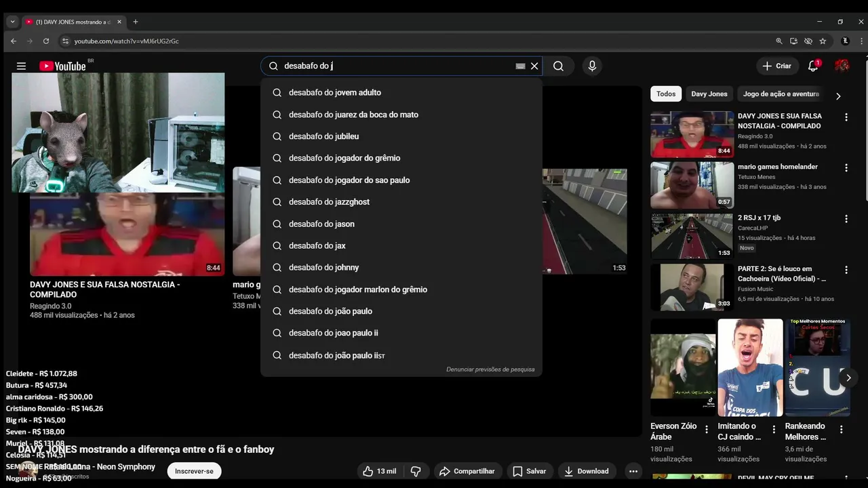Open a new browser tab

pos(136,22)
